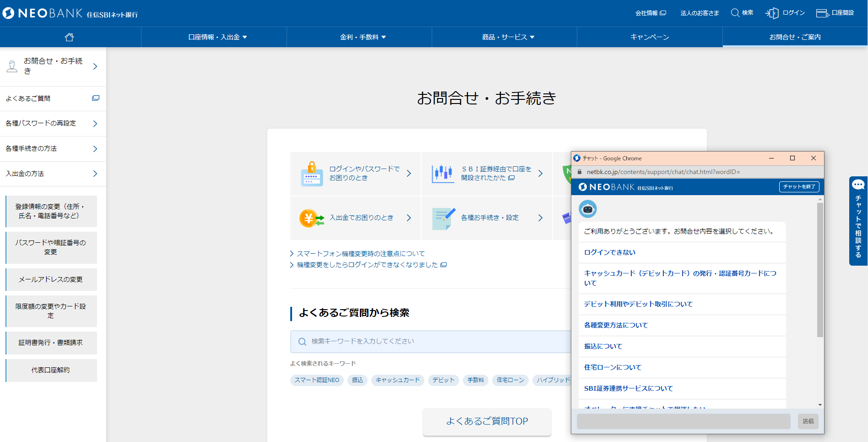This screenshot has width=868, height=442.
Task: Choose キャッシュカード（デビットカード）の発行 chat option
Action: tap(682, 278)
